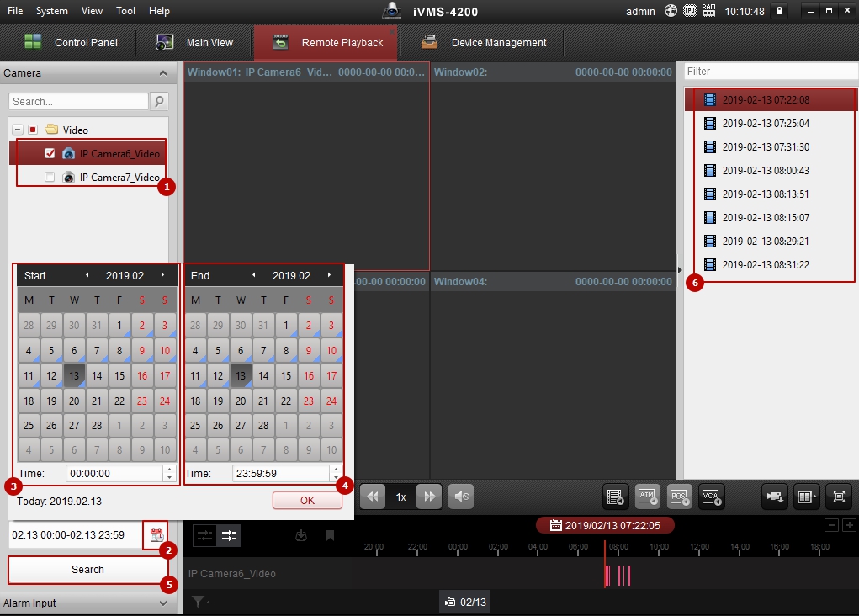This screenshot has height=616, width=859.
Task: Mute audio with the speaker icon
Action: click(460, 497)
